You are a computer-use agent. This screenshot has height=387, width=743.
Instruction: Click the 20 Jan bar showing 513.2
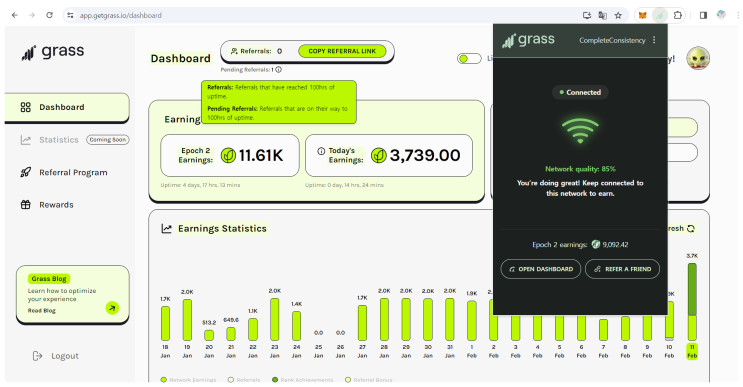(x=209, y=335)
